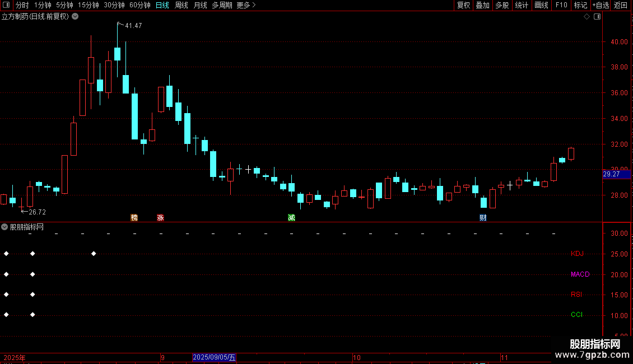Open 多股 multi-stock view
The height and width of the screenshot is (364, 633).
(x=502, y=5)
